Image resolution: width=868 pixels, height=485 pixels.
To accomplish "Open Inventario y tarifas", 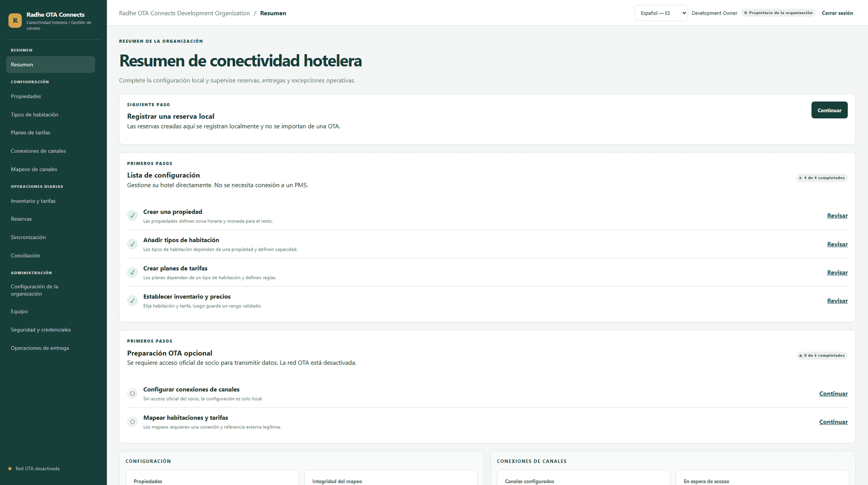I will click(51, 201).
